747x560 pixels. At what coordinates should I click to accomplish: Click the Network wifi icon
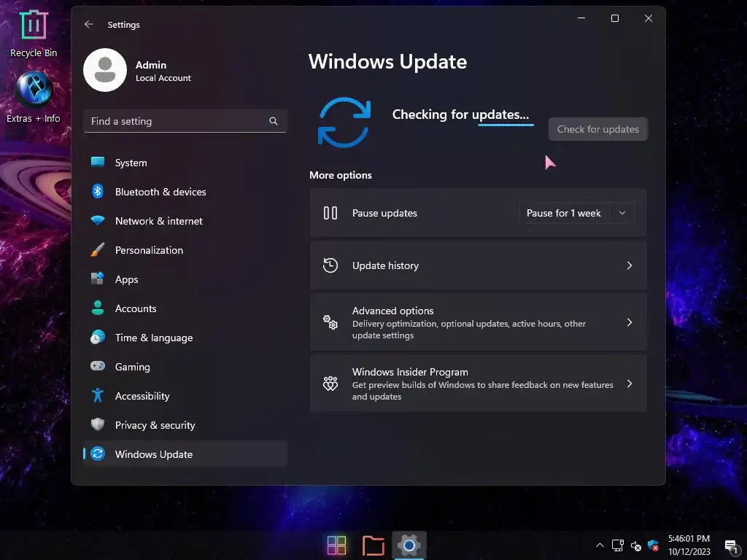click(x=98, y=220)
